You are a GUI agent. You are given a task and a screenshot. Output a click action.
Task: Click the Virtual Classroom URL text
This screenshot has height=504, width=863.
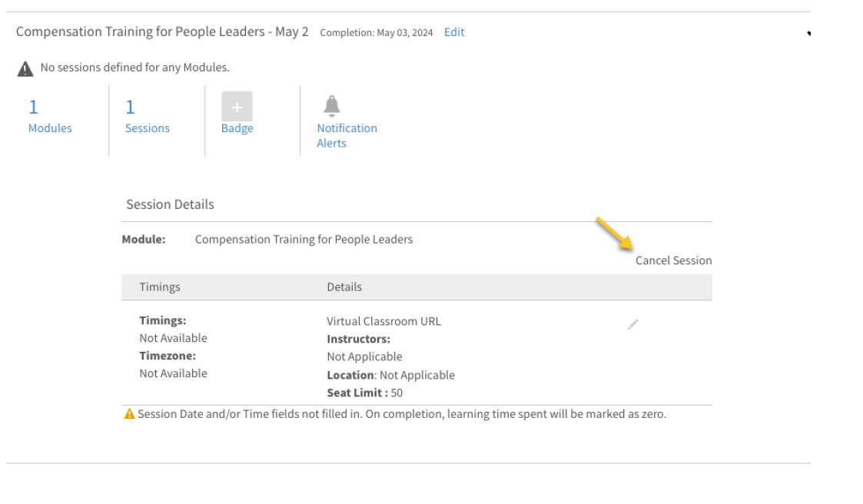click(383, 321)
